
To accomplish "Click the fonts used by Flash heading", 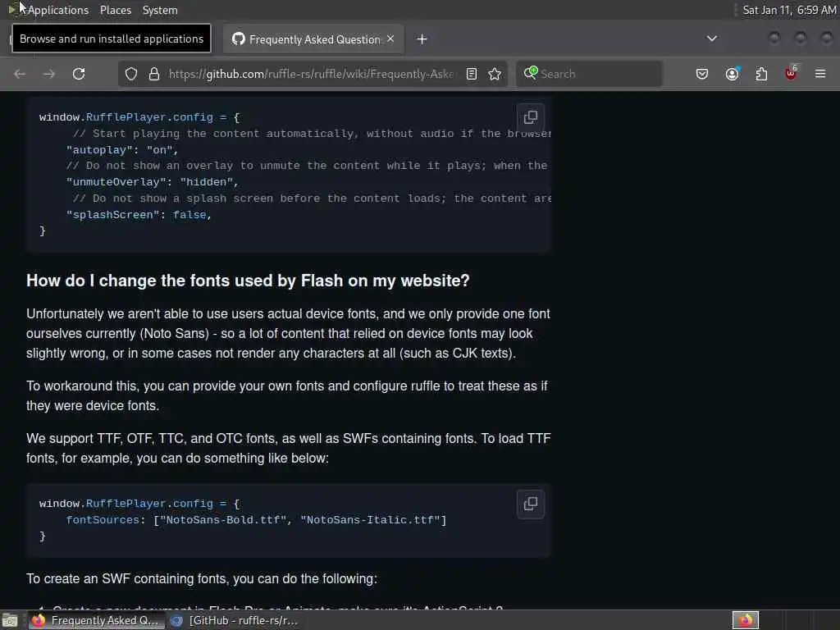I will 248,281.
